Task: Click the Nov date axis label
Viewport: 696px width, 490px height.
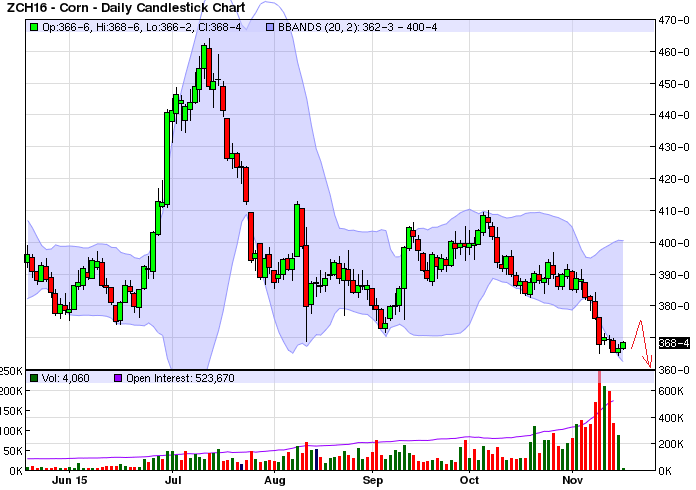Action: point(572,480)
